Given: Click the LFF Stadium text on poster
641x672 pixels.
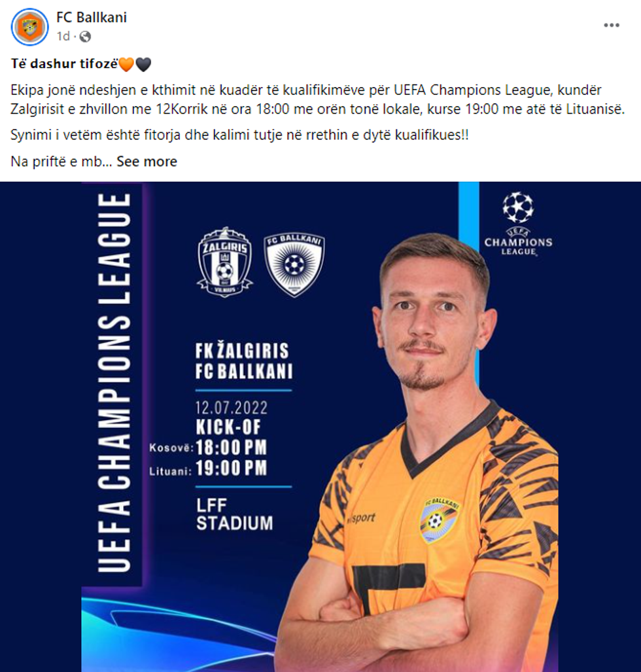Looking at the screenshot, I should pyautogui.click(x=234, y=514).
